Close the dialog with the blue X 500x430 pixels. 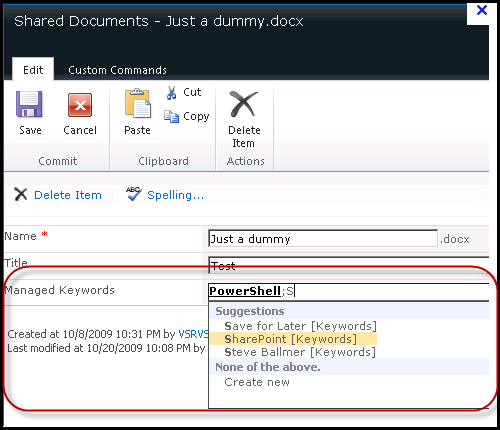[482, 10]
